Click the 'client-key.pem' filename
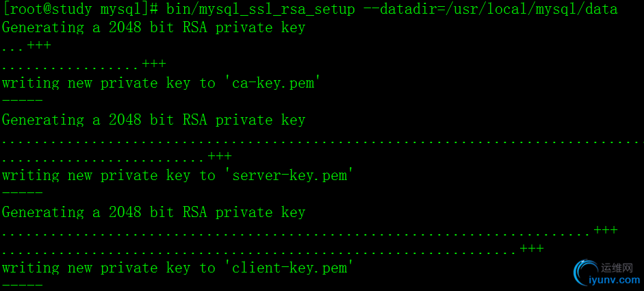This screenshot has height=291, width=644. pos(290,268)
